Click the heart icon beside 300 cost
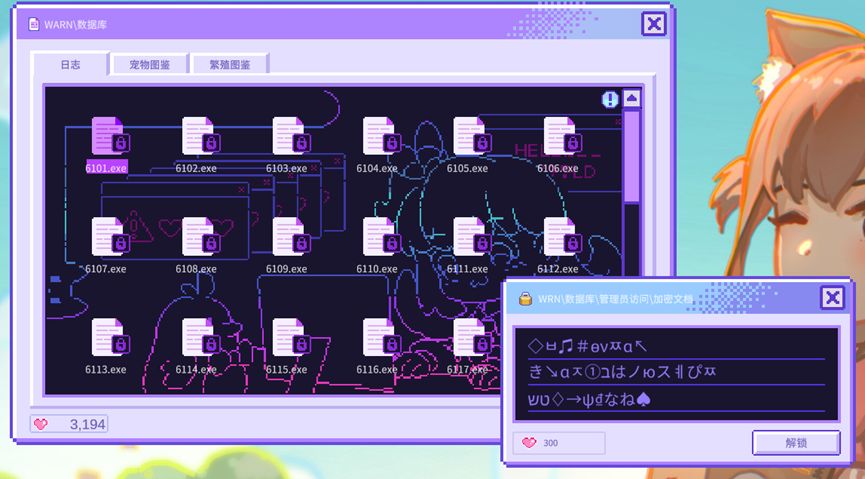The image size is (865, 479). point(529,443)
